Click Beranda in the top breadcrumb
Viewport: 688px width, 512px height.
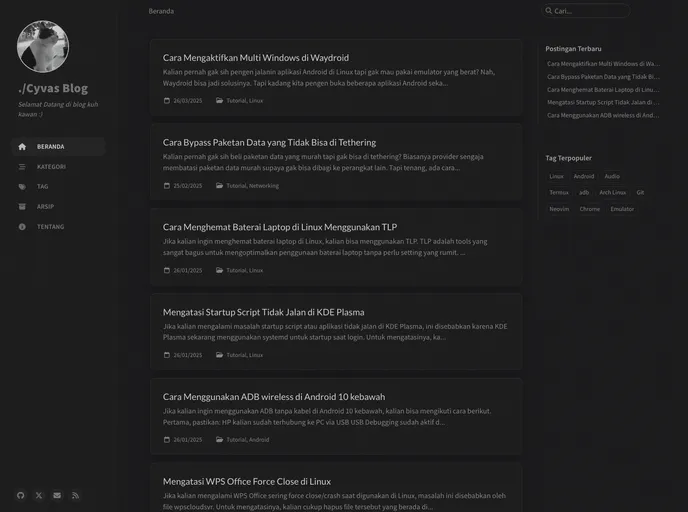pyautogui.click(x=161, y=11)
